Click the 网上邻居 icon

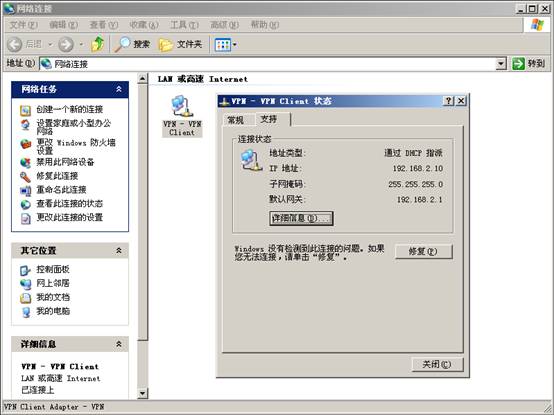(x=25, y=284)
